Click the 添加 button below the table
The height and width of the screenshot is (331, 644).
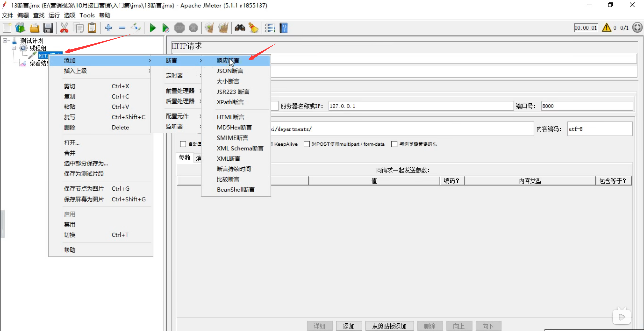click(349, 326)
